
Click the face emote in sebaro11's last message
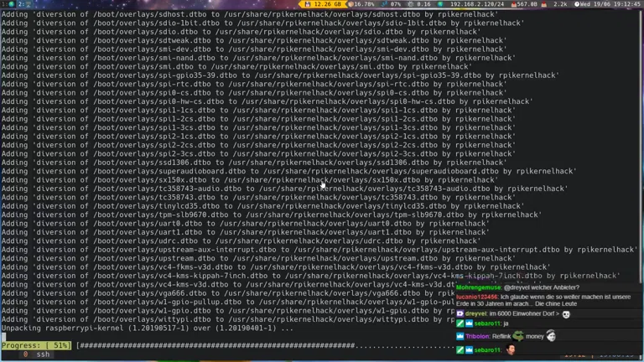click(x=511, y=349)
